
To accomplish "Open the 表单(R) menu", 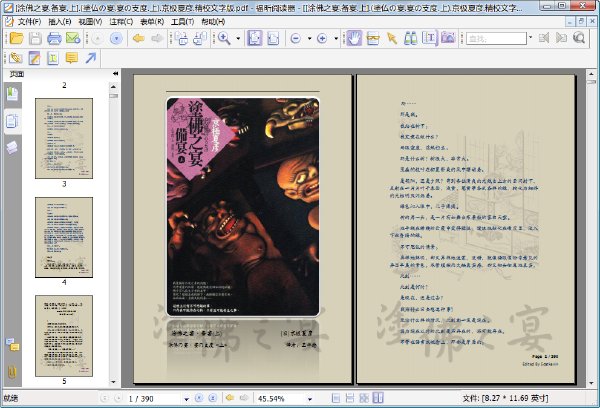I will (152, 22).
